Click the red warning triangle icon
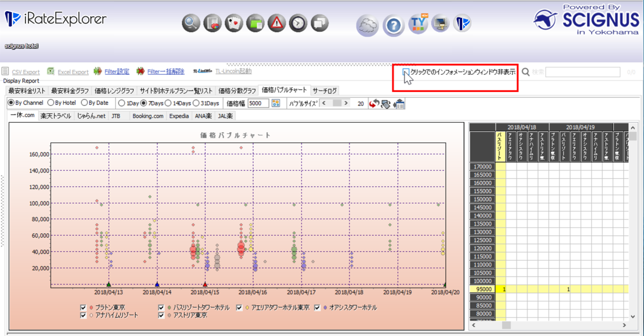This screenshot has width=644, height=336. (x=277, y=23)
